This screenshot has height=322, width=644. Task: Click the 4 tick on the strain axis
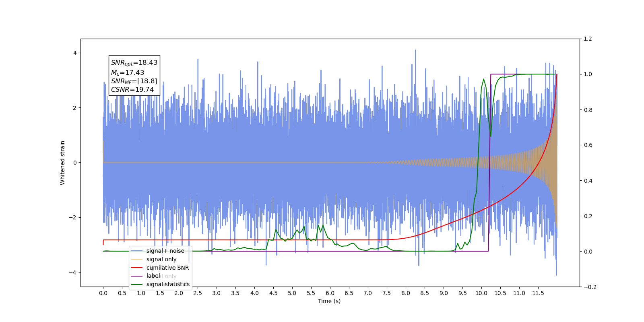coord(75,53)
